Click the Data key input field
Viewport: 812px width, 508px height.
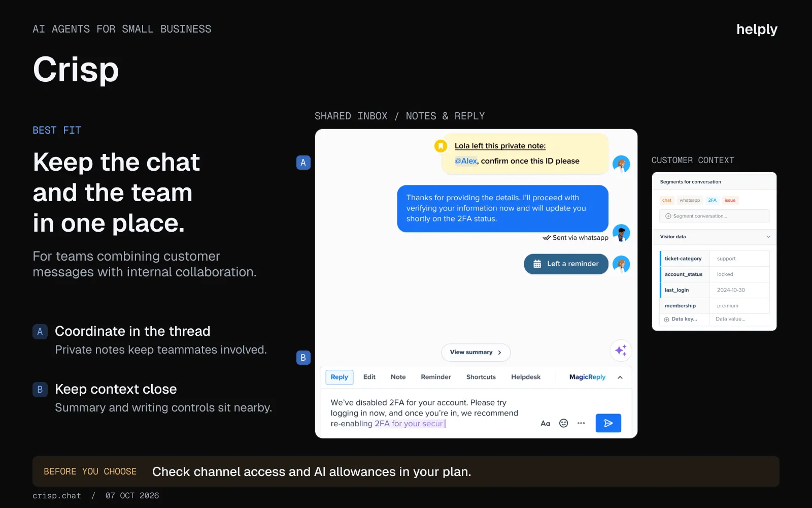coord(684,320)
